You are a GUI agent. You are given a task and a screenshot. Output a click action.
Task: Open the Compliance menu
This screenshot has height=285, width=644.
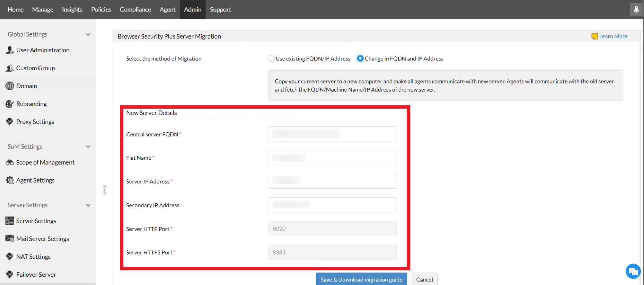pyautogui.click(x=136, y=10)
